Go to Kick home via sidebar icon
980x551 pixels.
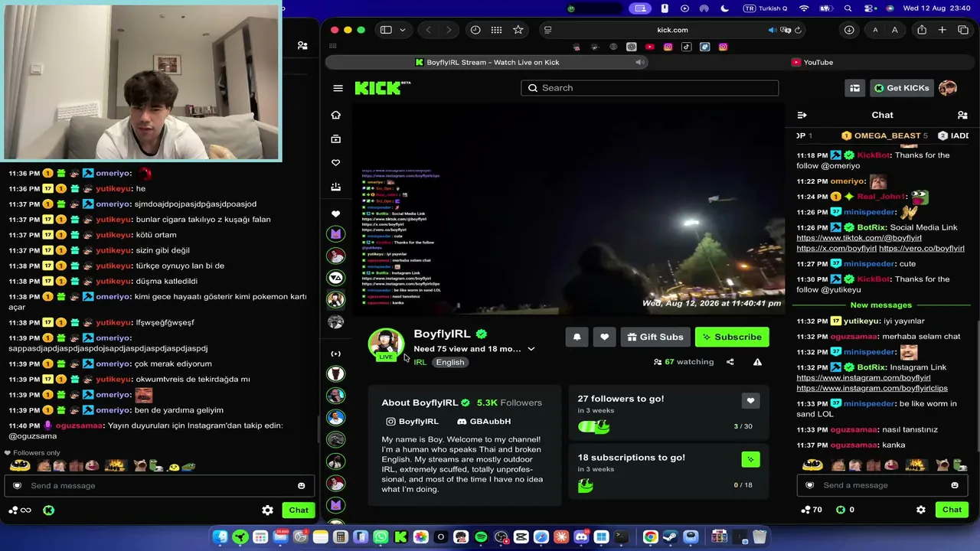click(x=335, y=115)
